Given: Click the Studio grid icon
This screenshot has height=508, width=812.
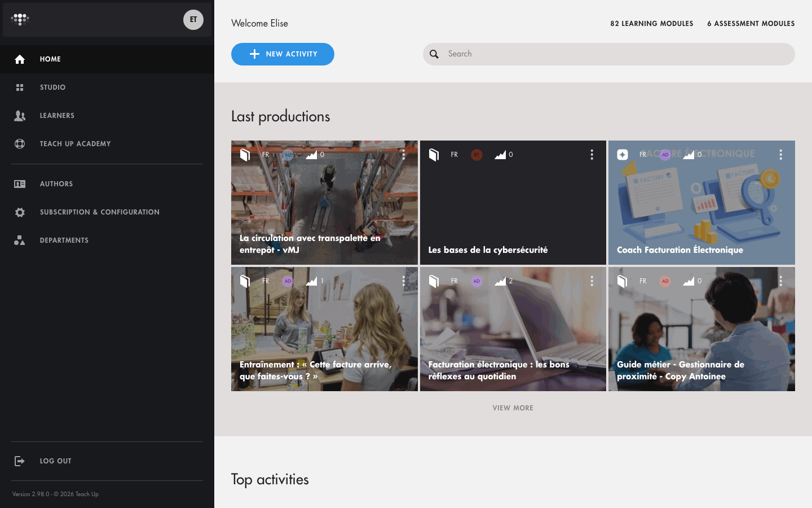Looking at the screenshot, I should coord(20,87).
